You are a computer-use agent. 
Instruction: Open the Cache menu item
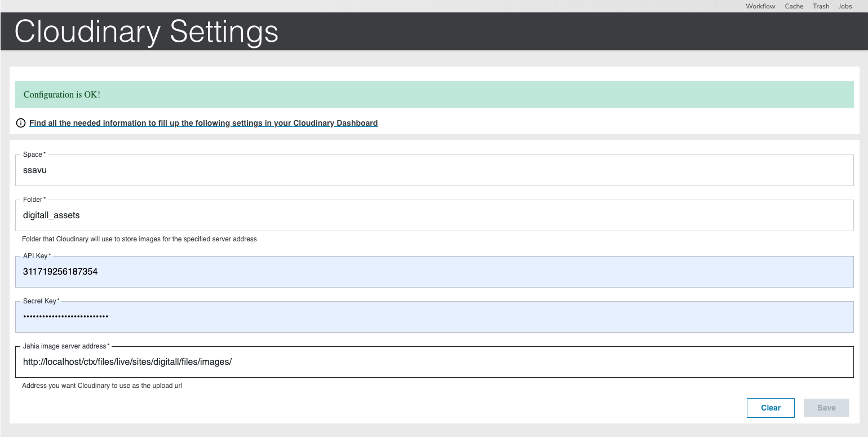pyautogui.click(x=794, y=6)
